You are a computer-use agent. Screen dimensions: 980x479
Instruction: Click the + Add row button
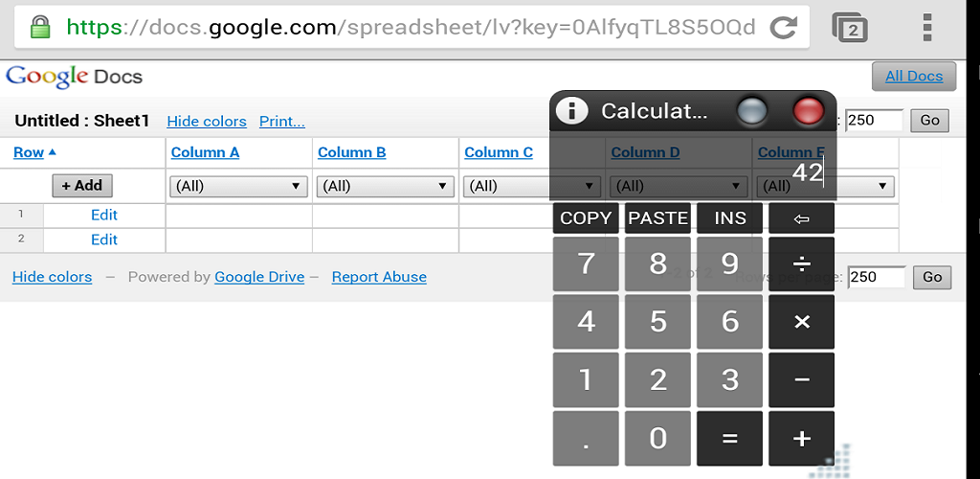click(x=82, y=186)
